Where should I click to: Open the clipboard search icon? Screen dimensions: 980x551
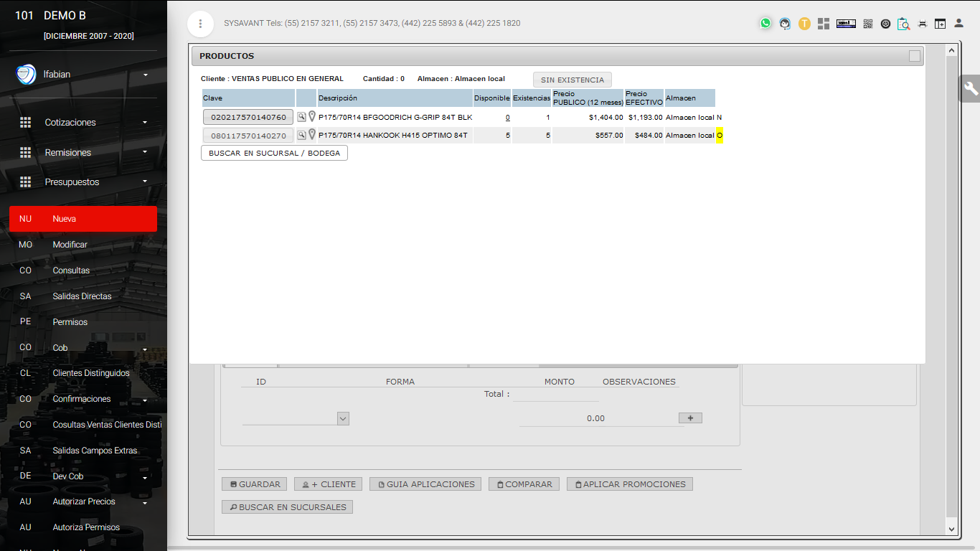[904, 24]
